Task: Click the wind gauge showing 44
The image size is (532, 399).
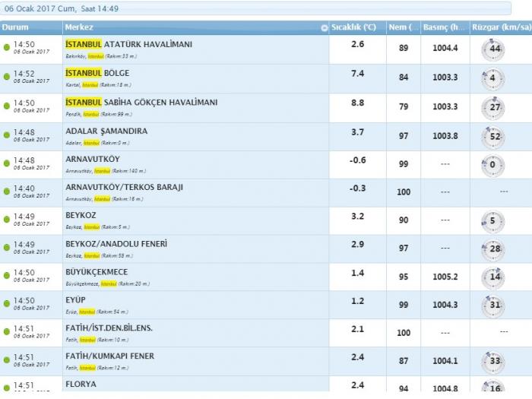Action: [x=493, y=49]
